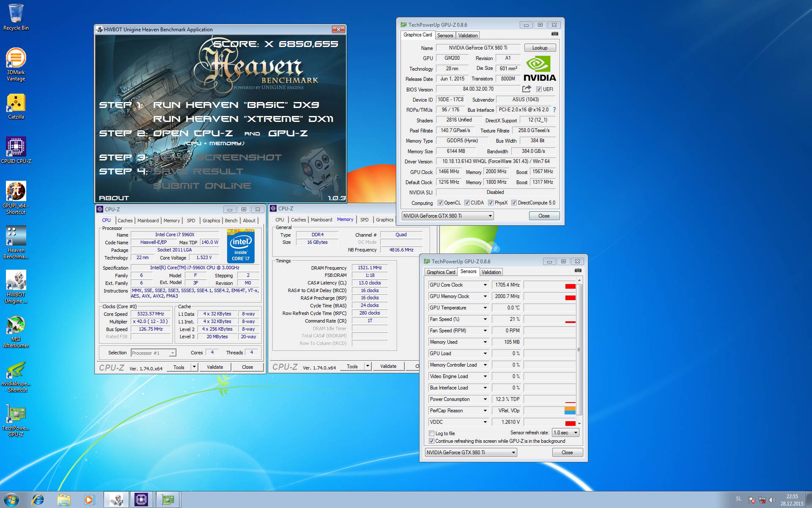The image size is (812, 508).
Task: Toggle the DirectCompute 5.0 checkbox
Action: pyautogui.click(x=514, y=203)
